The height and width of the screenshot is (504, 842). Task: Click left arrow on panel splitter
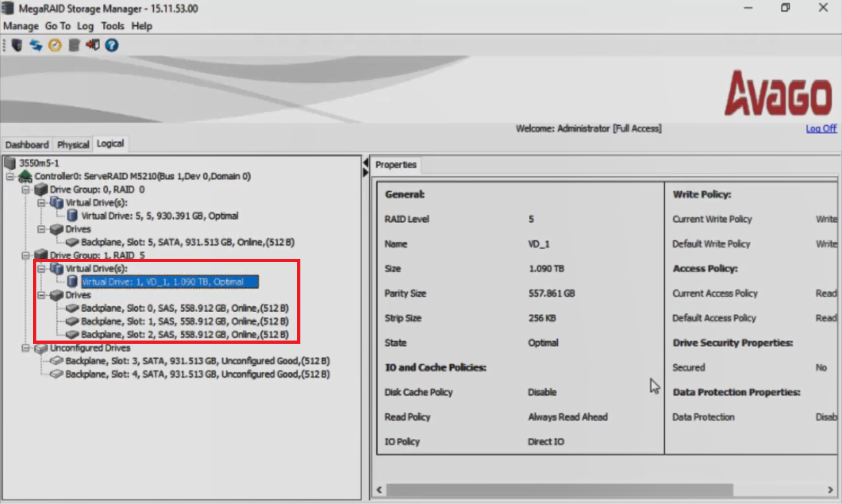pos(365,162)
